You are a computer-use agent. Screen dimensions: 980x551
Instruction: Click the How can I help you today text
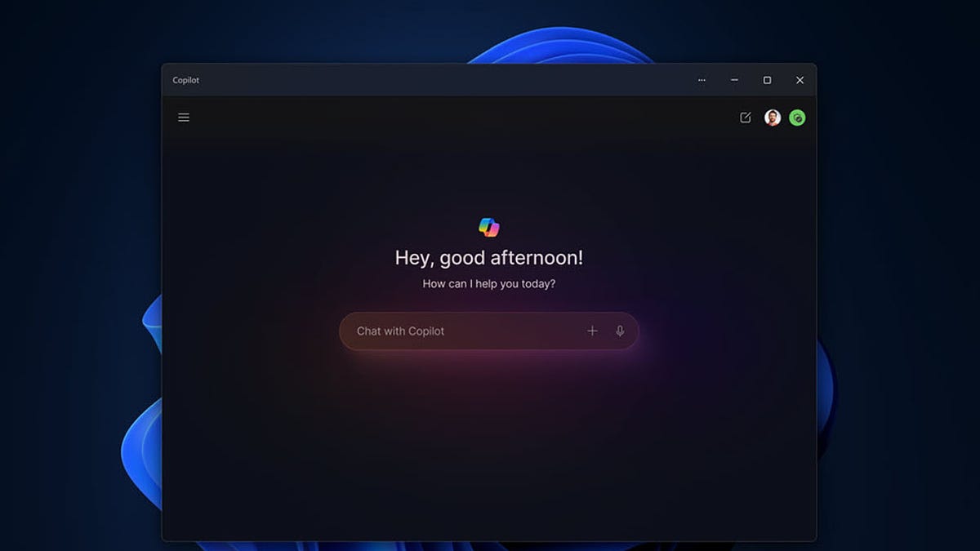point(489,283)
